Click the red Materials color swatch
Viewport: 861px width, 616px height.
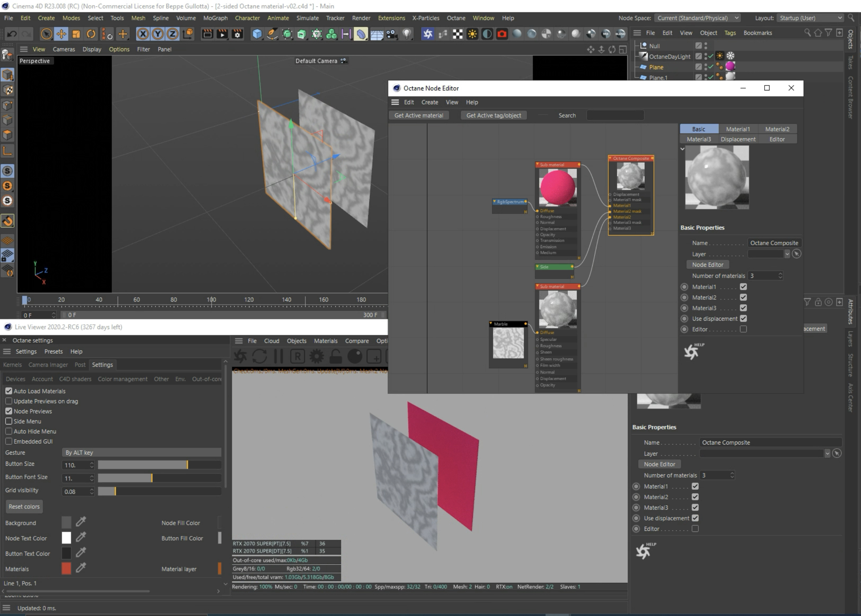66,569
